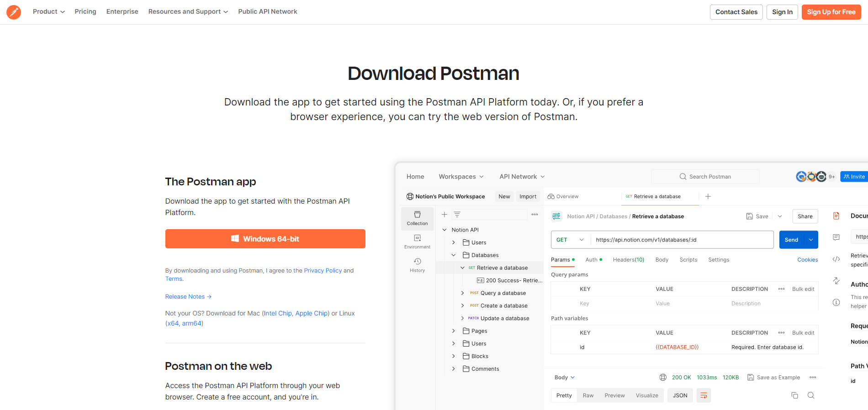Click the info icon in right sidebar
This screenshot has width=868, height=410.
click(x=836, y=302)
